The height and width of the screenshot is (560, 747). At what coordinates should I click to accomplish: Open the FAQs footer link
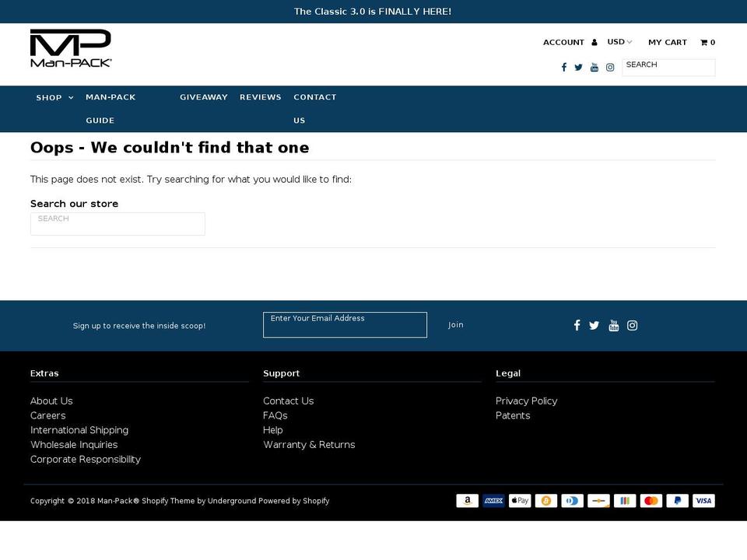tap(275, 415)
